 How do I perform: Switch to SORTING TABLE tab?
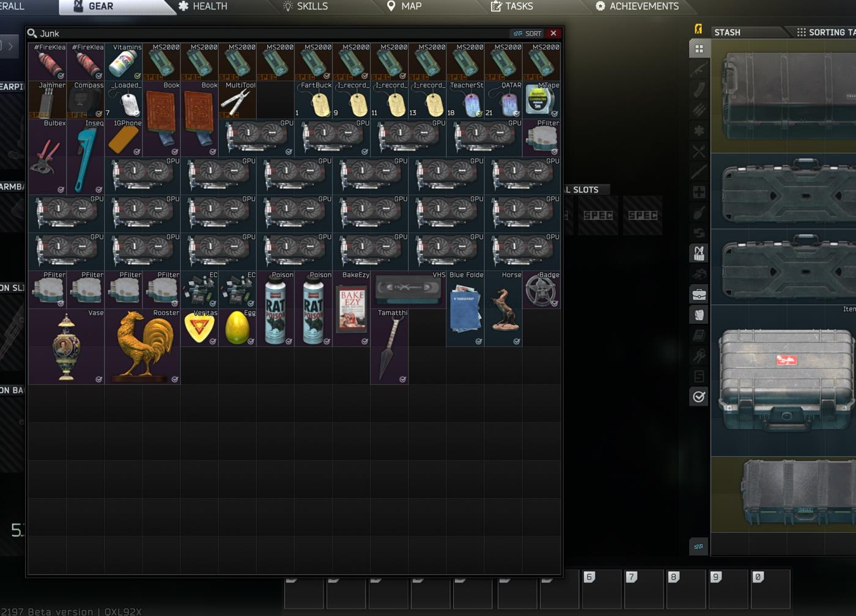pos(825,32)
